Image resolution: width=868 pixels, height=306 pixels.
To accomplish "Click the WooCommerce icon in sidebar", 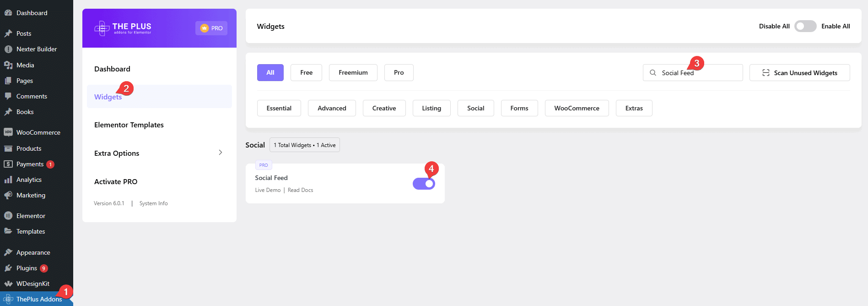I will pos(8,132).
